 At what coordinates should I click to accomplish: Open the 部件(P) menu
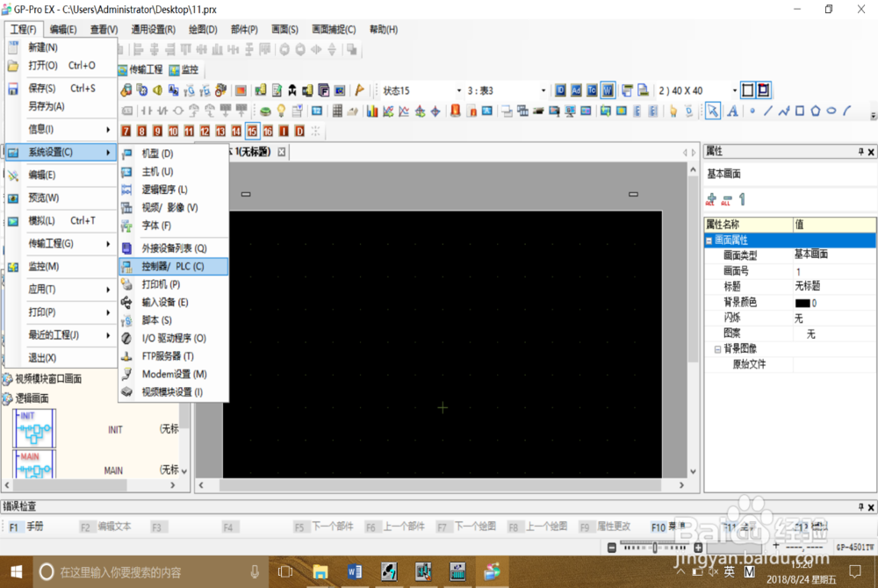[244, 29]
